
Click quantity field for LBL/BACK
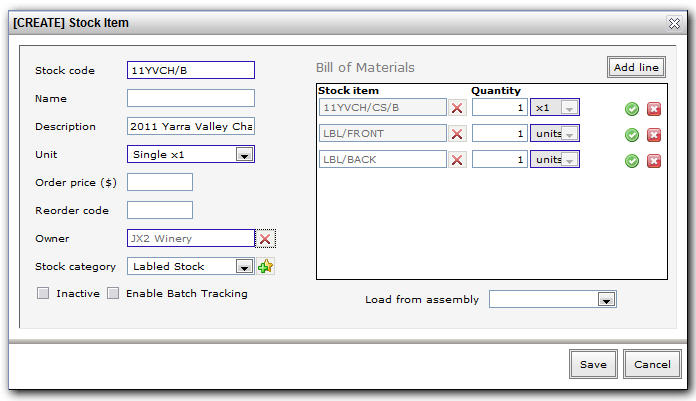click(x=500, y=159)
